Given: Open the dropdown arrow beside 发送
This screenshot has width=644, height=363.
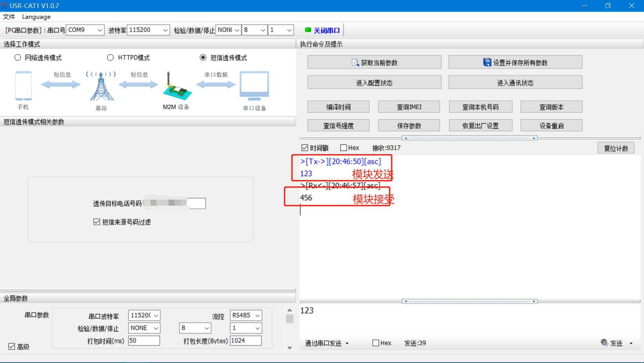Looking at the screenshot, I should click(631, 343).
